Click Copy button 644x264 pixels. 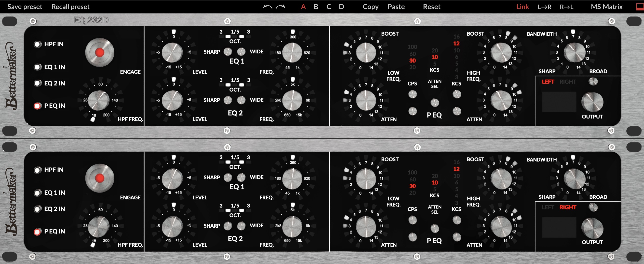pyautogui.click(x=371, y=7)
